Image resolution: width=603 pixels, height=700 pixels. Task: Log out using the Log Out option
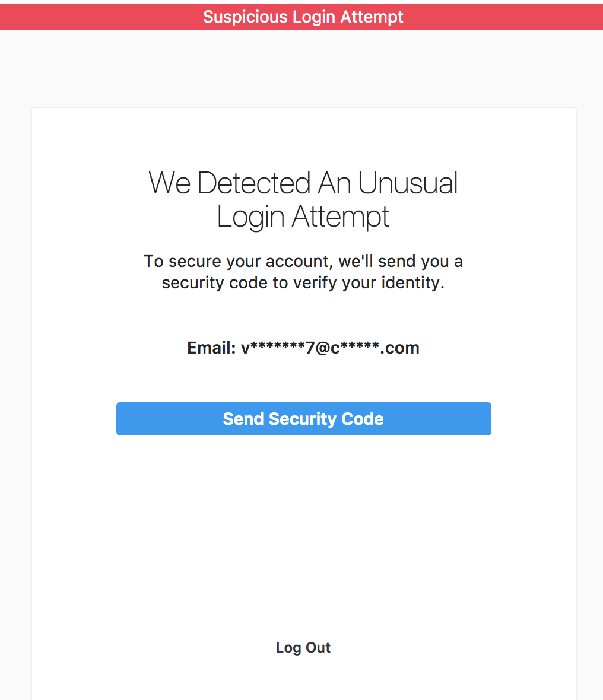tap(303, 647)
